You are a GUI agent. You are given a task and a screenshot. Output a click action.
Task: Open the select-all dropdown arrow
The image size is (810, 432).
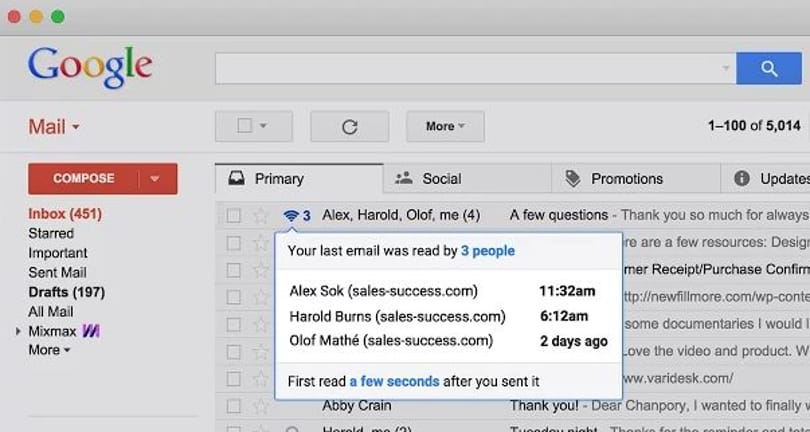263,126
